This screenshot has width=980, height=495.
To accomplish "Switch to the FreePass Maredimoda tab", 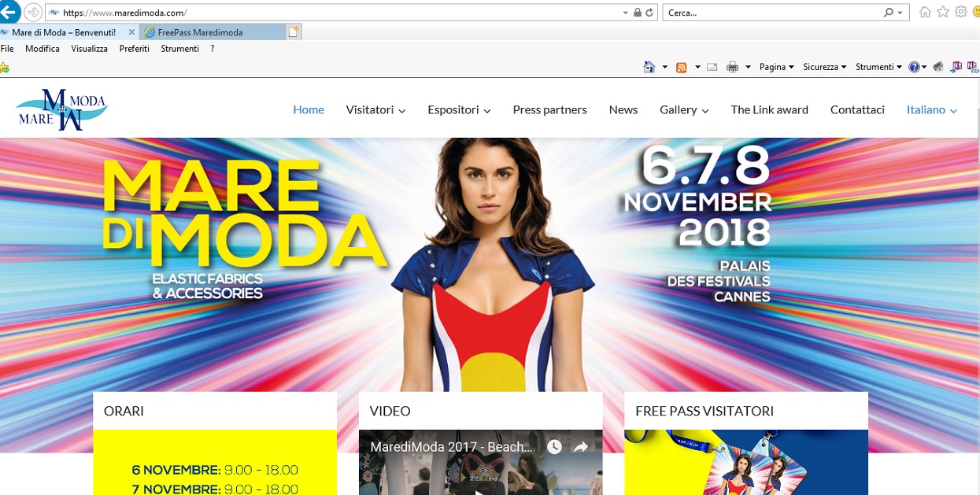I will [212, 32].
